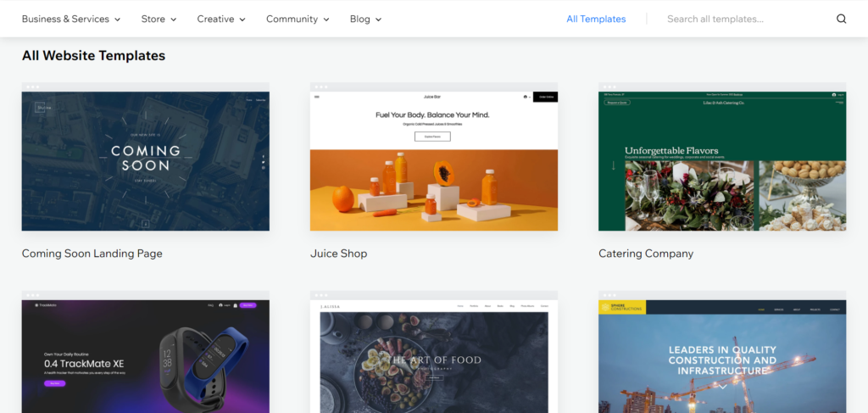
Task: Select the All Templates link
Action: (x=596, y=19)
